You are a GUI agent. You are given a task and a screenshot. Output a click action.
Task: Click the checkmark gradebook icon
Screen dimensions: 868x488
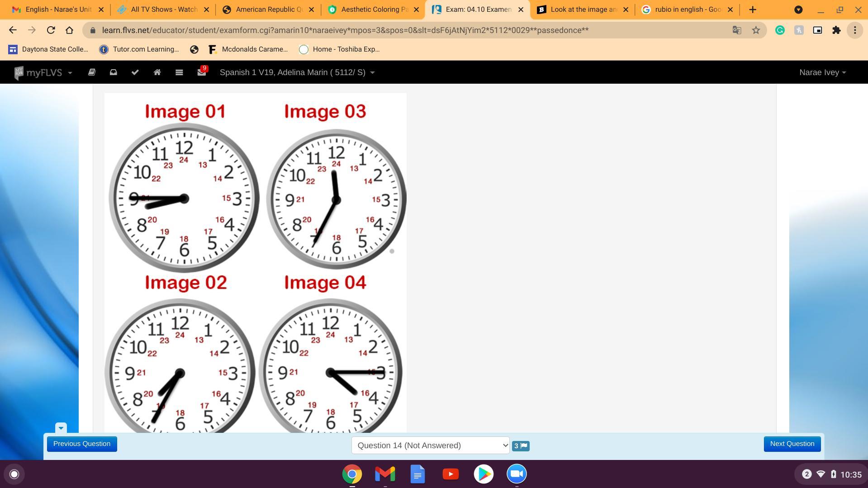click(x=135, y=72)
